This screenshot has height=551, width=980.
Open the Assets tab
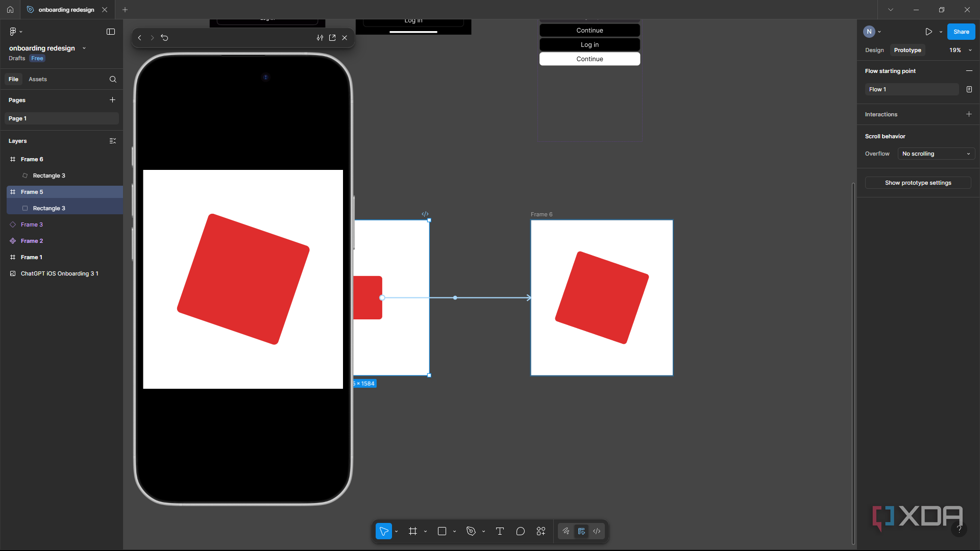click(x=38, y=79)
